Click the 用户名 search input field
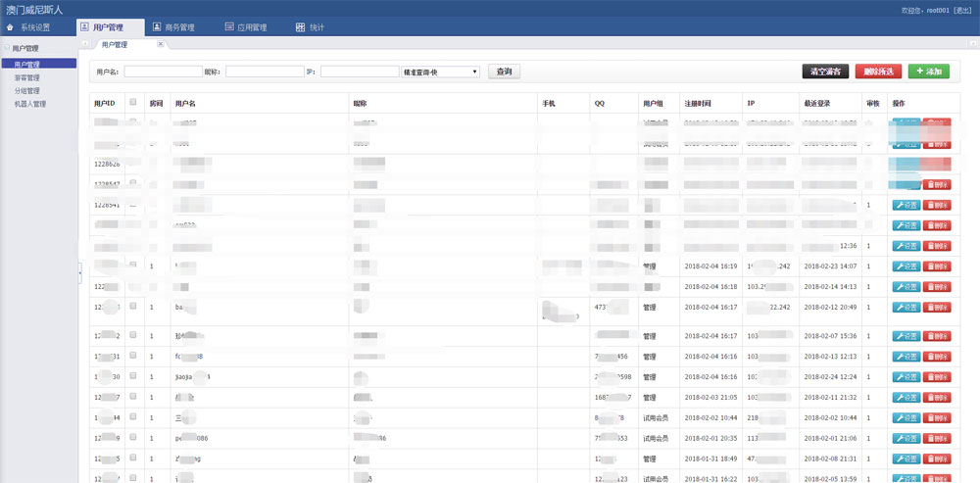The width and height of the screenshot is (980, 483). (163, 72)
